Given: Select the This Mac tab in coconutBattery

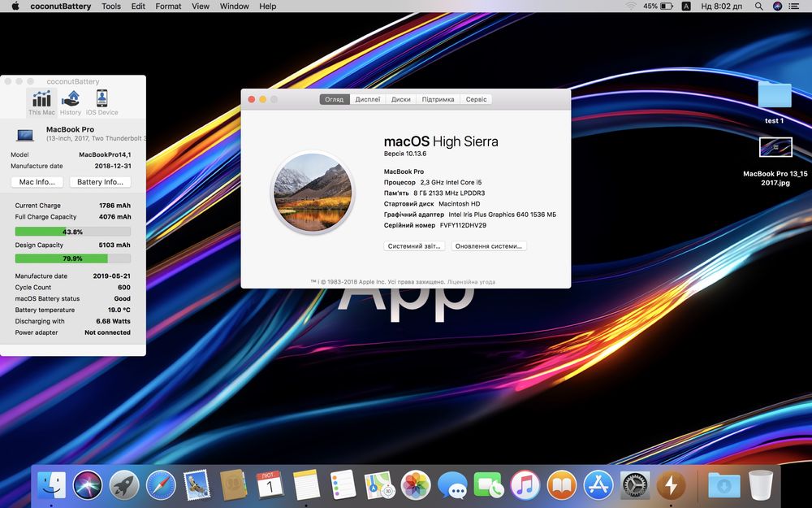Looking at the screenshot, I should coord(41,102).
